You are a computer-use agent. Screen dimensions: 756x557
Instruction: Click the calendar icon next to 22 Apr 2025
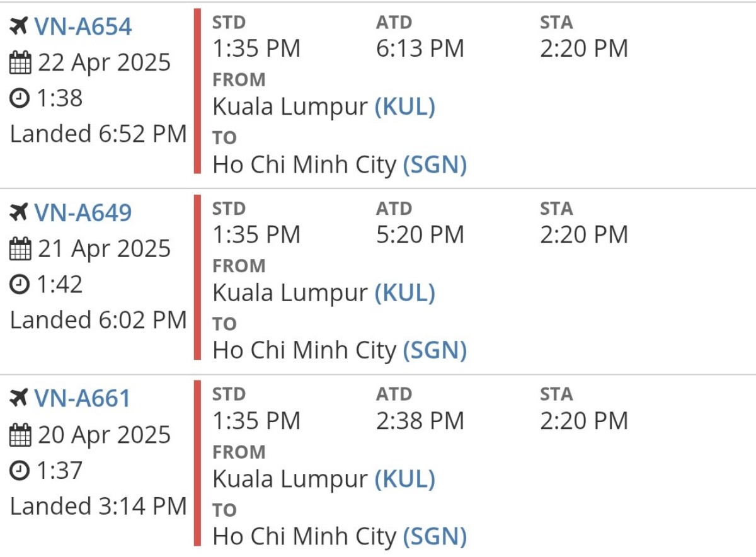point(20,63)
